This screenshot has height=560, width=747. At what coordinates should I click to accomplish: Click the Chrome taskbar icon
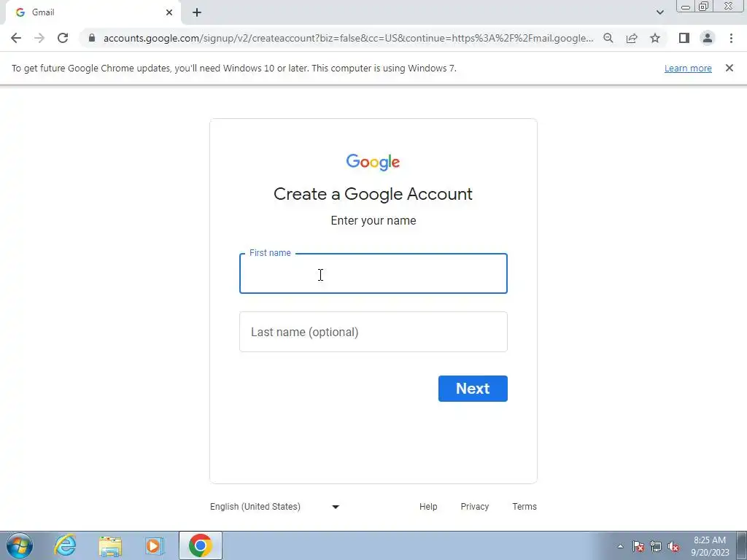click(201, 545)
